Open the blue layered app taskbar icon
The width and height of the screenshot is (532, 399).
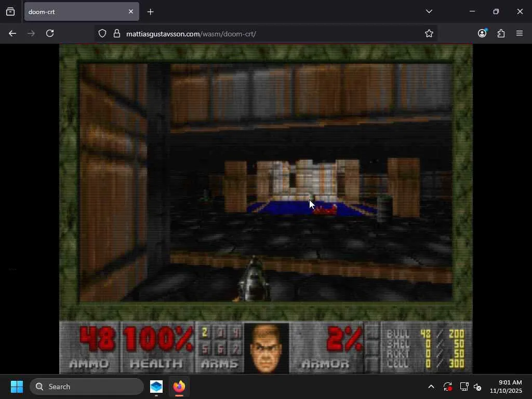coord(156,387)
